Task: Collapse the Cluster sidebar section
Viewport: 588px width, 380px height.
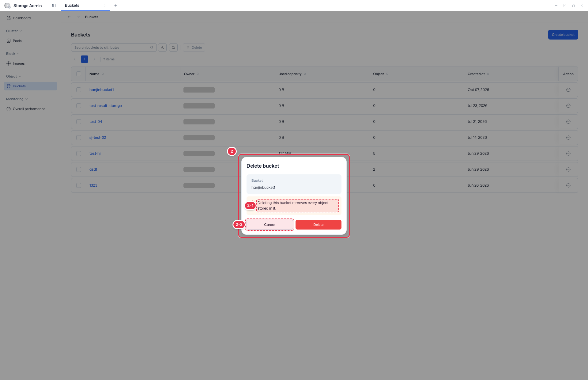Action: (14, 31)
